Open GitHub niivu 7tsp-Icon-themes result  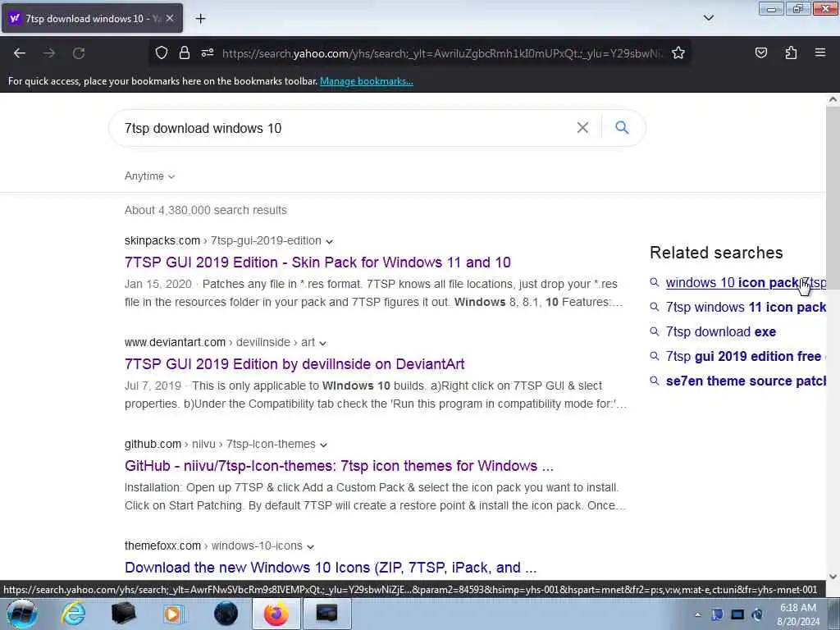click(339, 466)
